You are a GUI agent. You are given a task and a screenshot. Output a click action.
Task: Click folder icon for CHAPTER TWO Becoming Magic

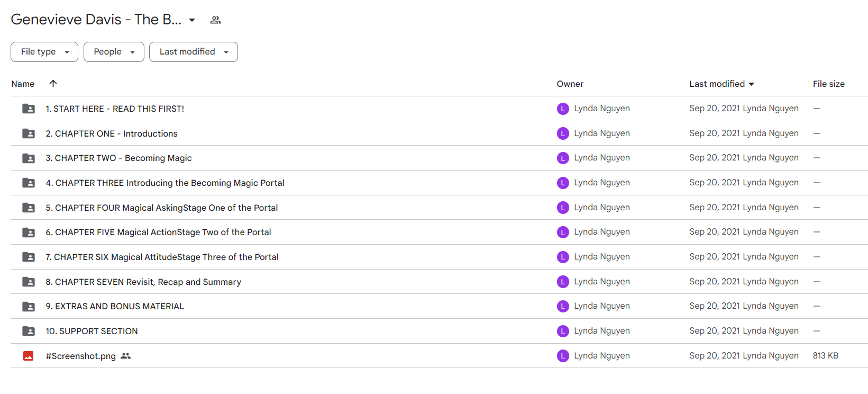coord(29,158)
